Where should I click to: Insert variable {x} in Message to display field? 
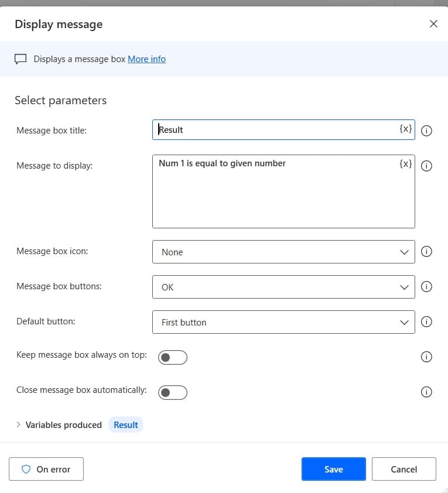point(406,164)
